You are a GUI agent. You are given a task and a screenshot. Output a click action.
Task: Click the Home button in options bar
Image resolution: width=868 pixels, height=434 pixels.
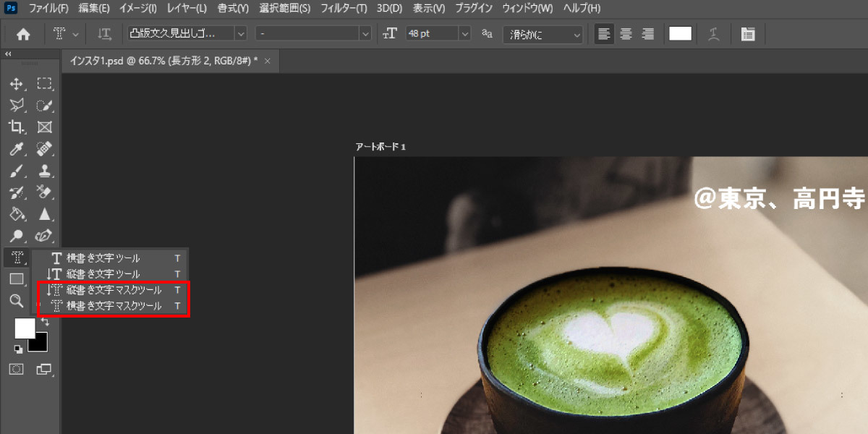coord(23,34)
